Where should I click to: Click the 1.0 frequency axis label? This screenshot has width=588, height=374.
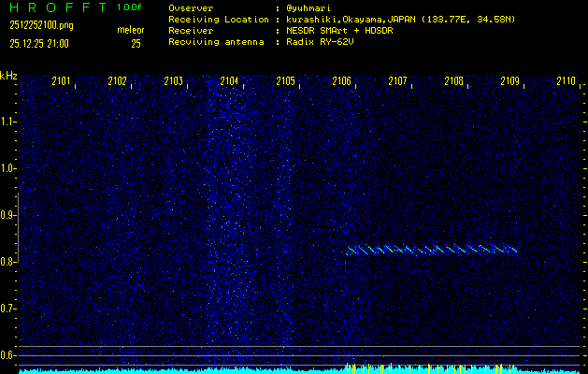coord(7,168)
